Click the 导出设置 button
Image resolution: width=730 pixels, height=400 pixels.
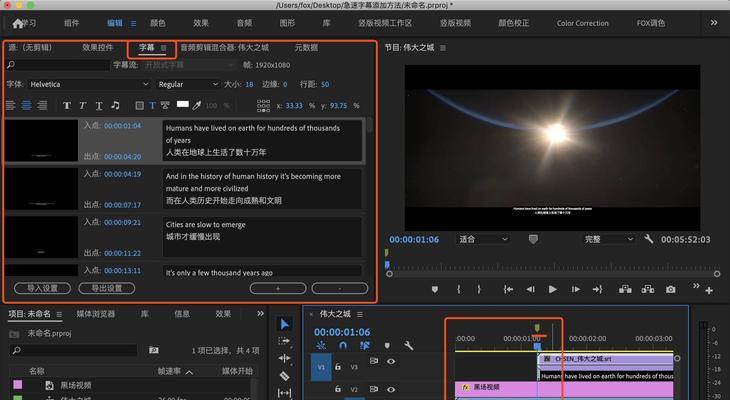click(106, 288)
